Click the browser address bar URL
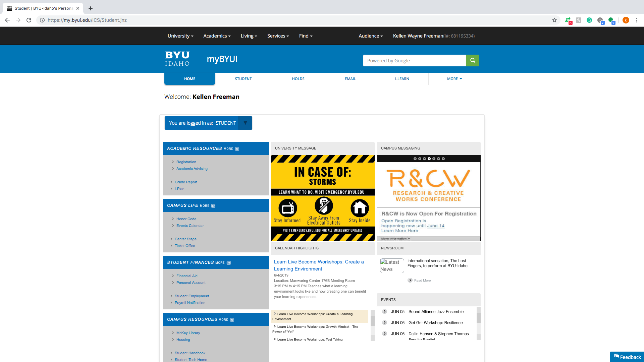Image resolution: width=644 pixels, height=362 pixels. 87,20
